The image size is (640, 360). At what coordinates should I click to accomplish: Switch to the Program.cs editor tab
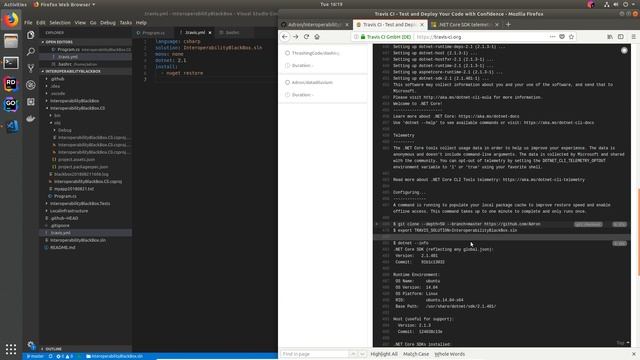pyautogui.click(x=153, y=33)
